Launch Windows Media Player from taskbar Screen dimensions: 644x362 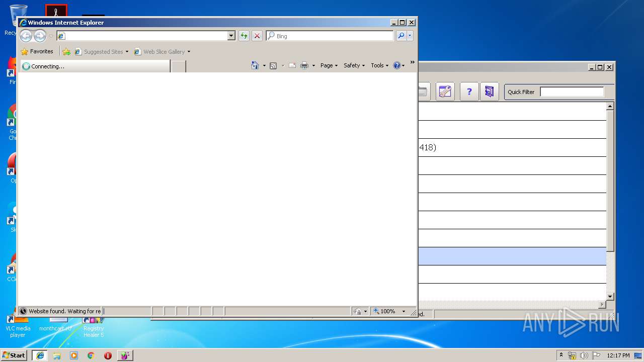point(74,355)
